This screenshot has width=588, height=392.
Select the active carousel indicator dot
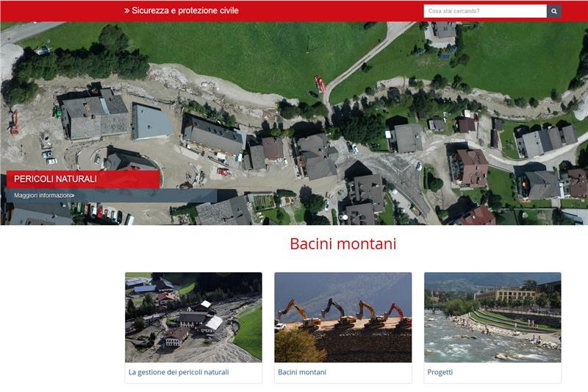345,218
